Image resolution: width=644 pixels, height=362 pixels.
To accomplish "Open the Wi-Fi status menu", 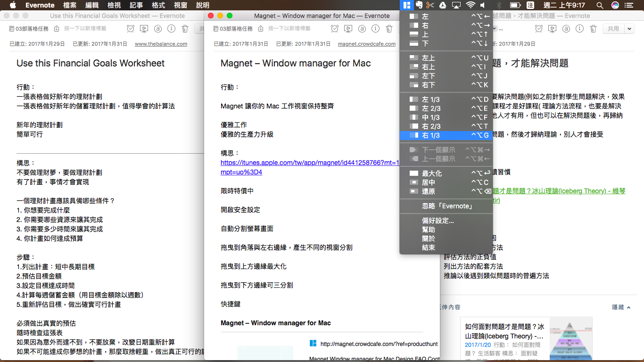I will [x=470, y=5].
